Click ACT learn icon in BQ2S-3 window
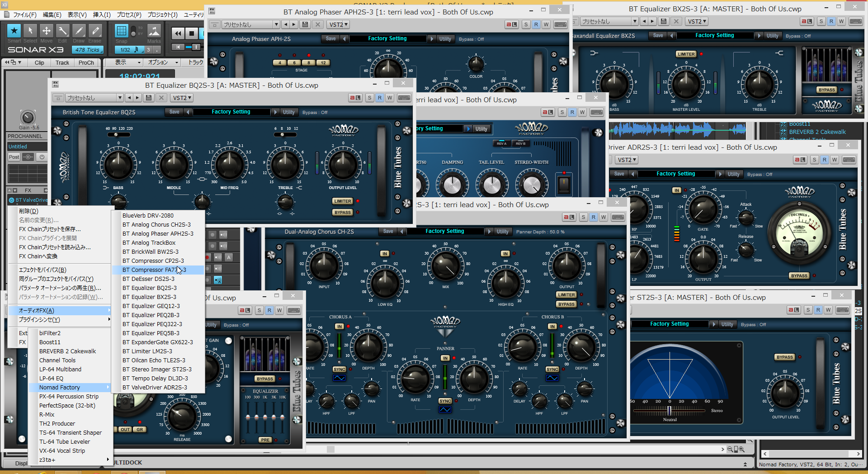The width and height of the screenshot is (868, 474). 355,98
